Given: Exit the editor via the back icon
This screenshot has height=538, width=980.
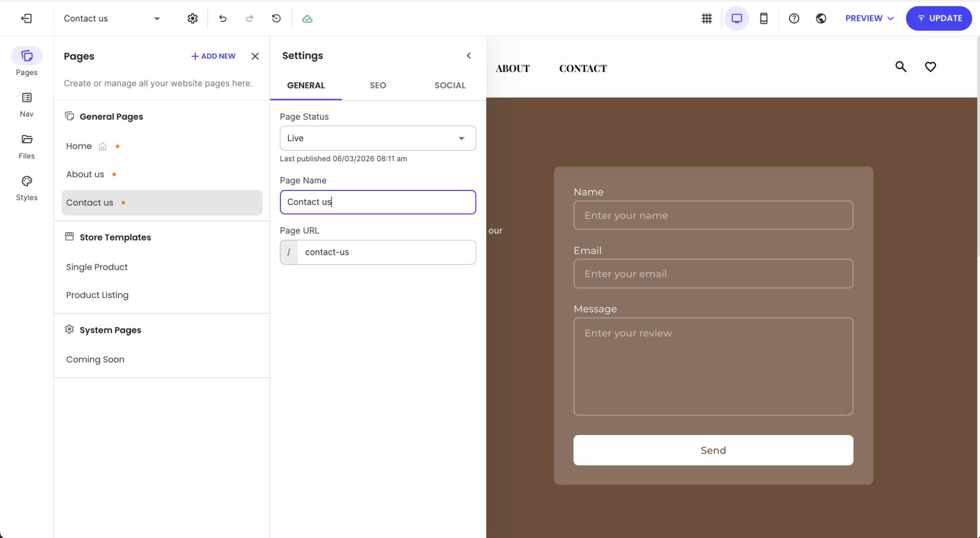Looking at the screenshot, I should 26,18.
